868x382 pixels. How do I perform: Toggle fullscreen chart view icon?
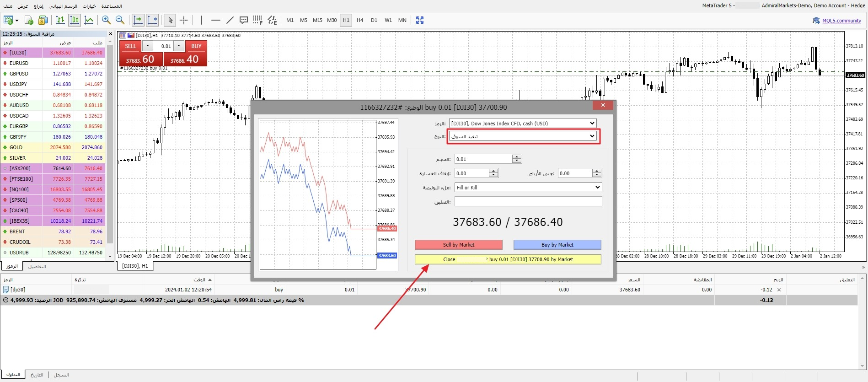click(420, 20)
